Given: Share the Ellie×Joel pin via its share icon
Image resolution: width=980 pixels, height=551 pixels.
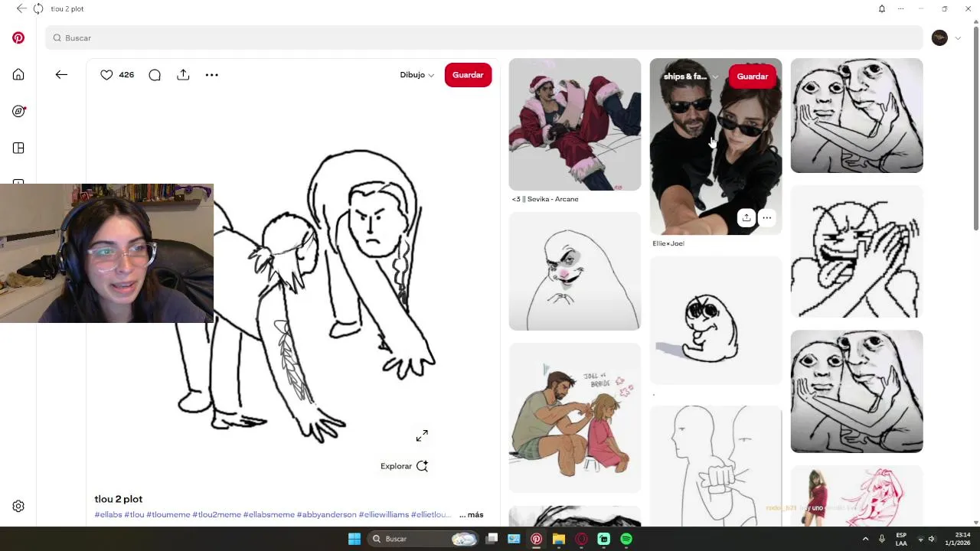Looking at the screenshot, I should pos(746,217).
